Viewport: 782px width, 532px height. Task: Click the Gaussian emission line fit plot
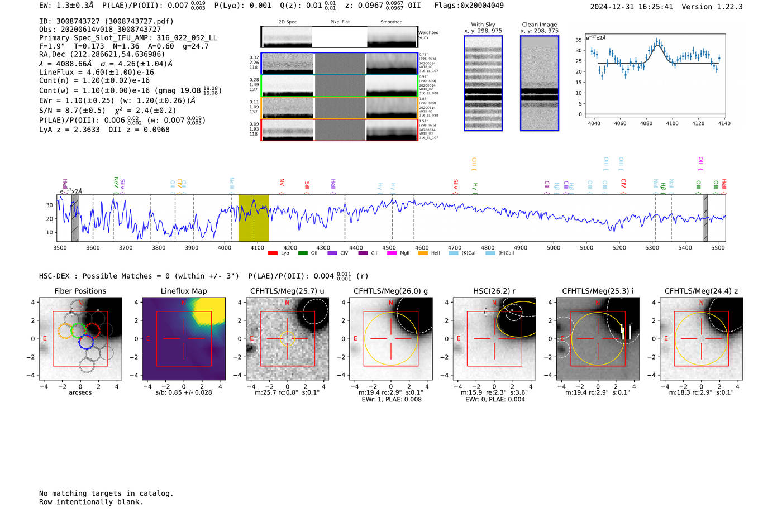pos(655,76)
